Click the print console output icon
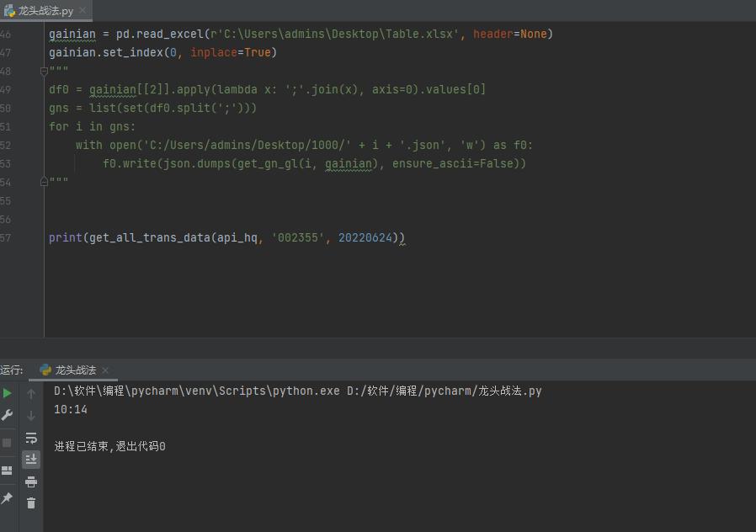Screen dimensions: 756x532 (x=31, y=481)
